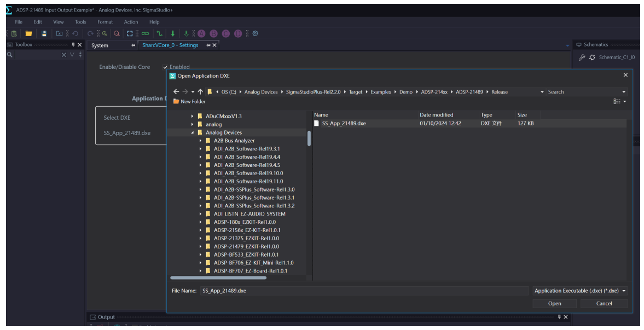This screenshot has height=330, width=644.
Task: Select ADSP-BF706_EZ-KIT_Mini-Rel1.1.0 folder
Action: pyautogui.click(x=253, y=263)
